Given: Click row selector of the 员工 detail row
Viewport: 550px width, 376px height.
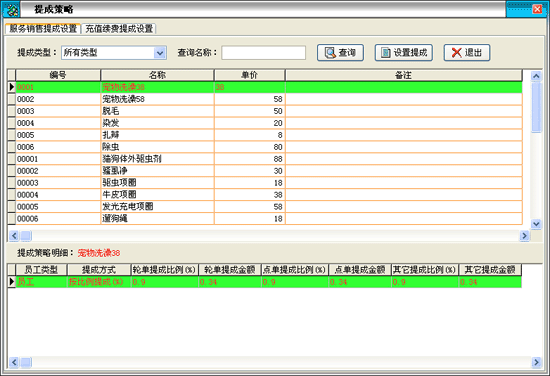Looking at the screenshot, I should point(12,282).
